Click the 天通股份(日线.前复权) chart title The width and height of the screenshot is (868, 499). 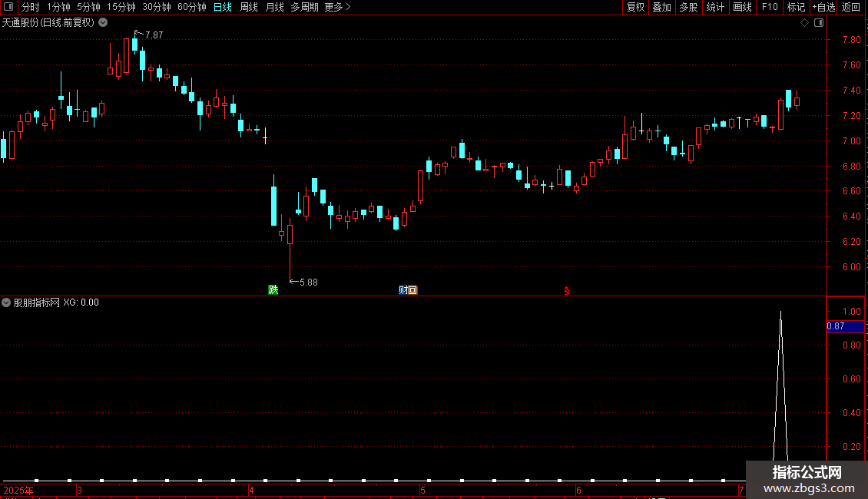pyautogui.click(x=48, y=23)
